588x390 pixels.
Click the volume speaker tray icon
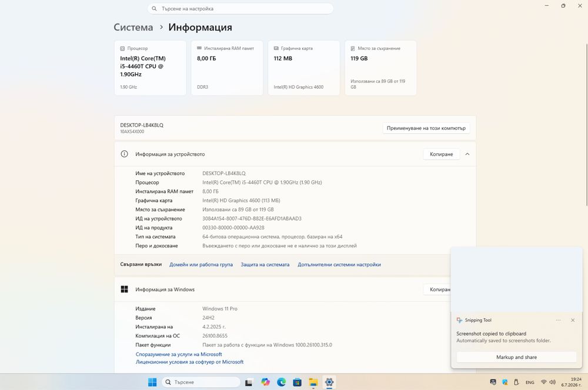[x=552, y=382]
